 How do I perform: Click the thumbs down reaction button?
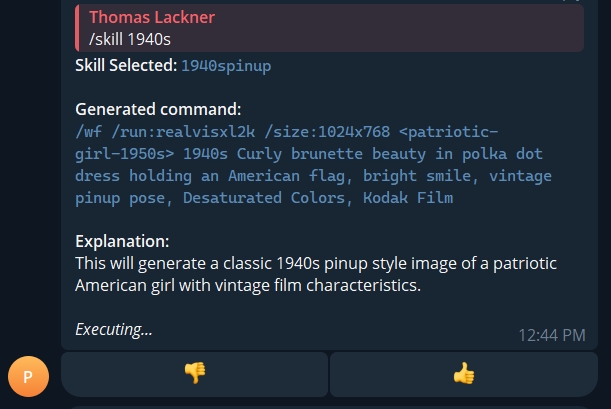pos(195,373)
